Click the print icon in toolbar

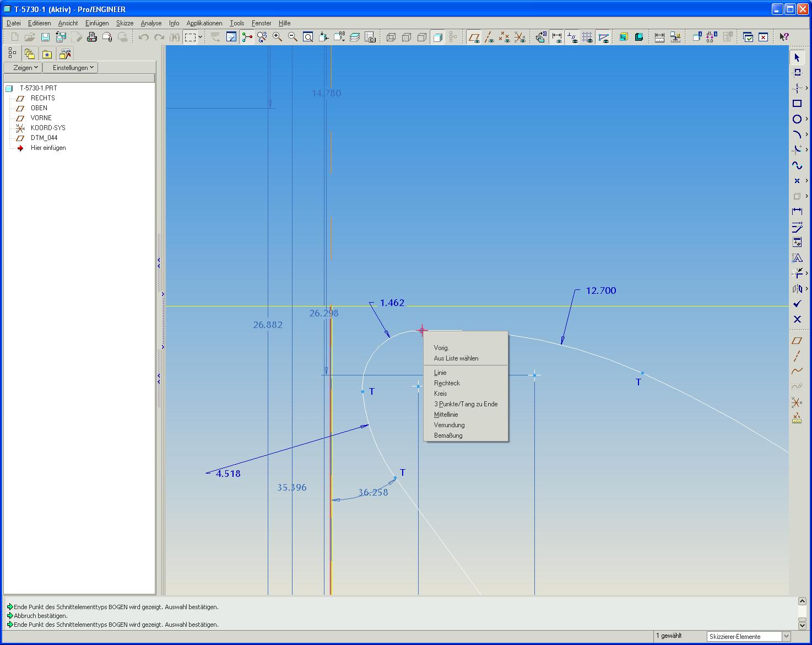(x=91, y=37)
